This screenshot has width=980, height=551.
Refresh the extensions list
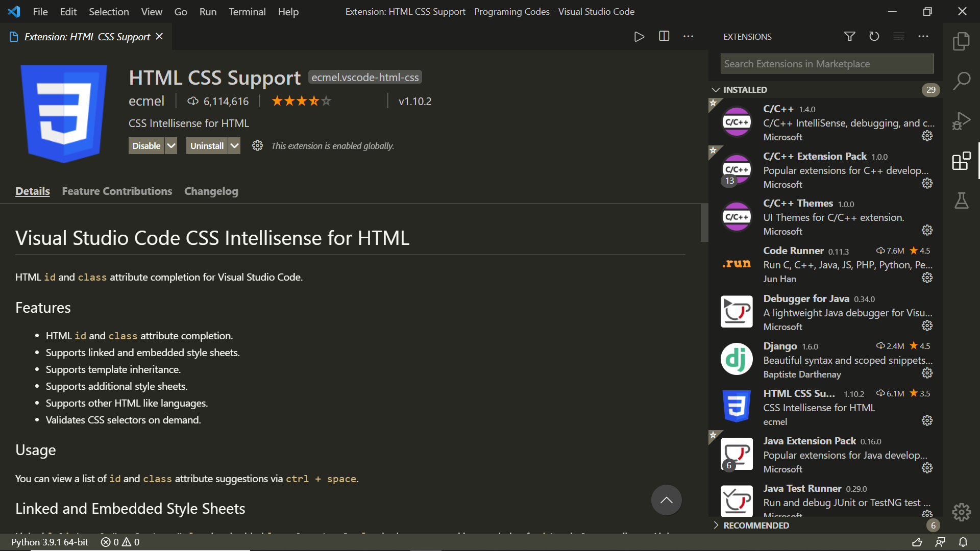[874, 36]
